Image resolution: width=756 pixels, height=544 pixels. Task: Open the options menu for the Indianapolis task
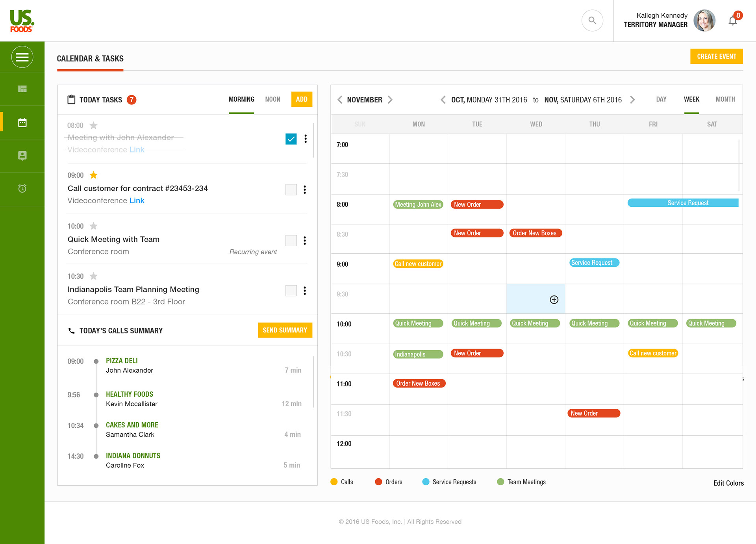tap(305, 291)
